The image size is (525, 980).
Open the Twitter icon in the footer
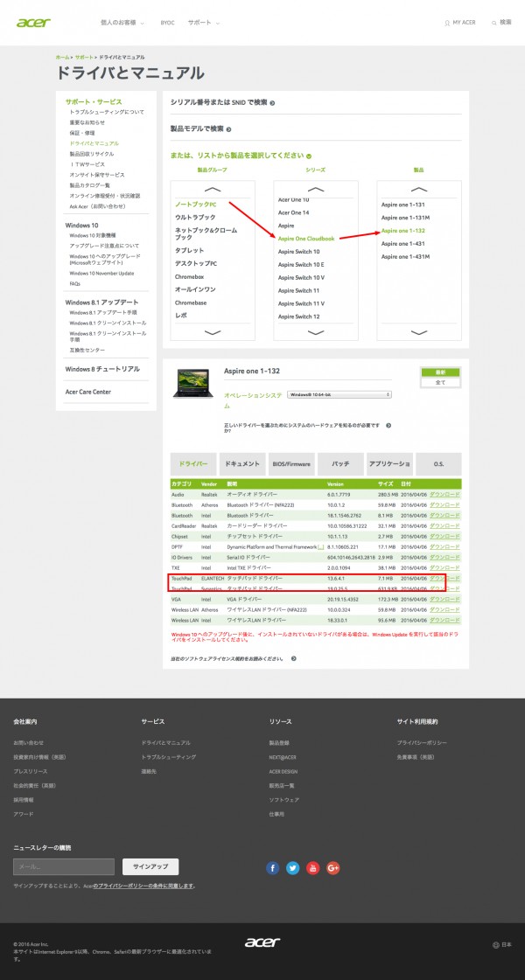click(x=293, y=867)
